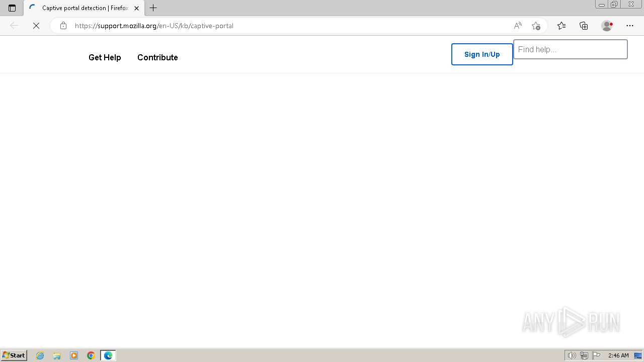Open a new tab with plus icon

click(153, 8)
